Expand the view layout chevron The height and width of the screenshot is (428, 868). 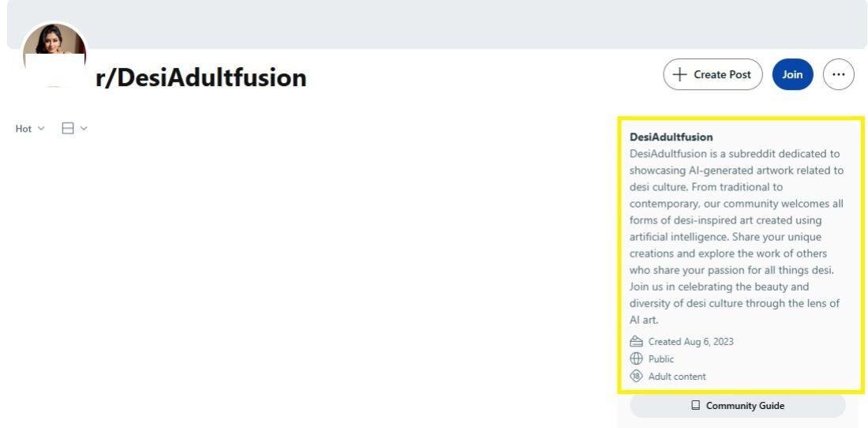tap(84, 128)
